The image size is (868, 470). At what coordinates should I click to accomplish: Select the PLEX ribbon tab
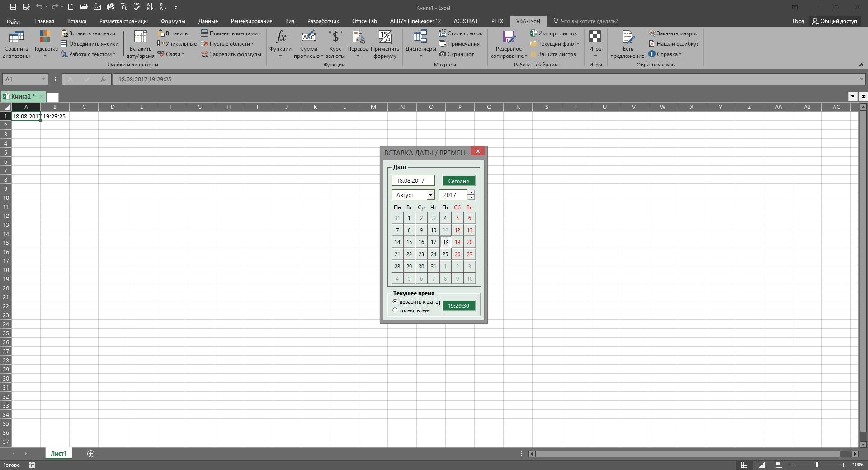point(497,21)
